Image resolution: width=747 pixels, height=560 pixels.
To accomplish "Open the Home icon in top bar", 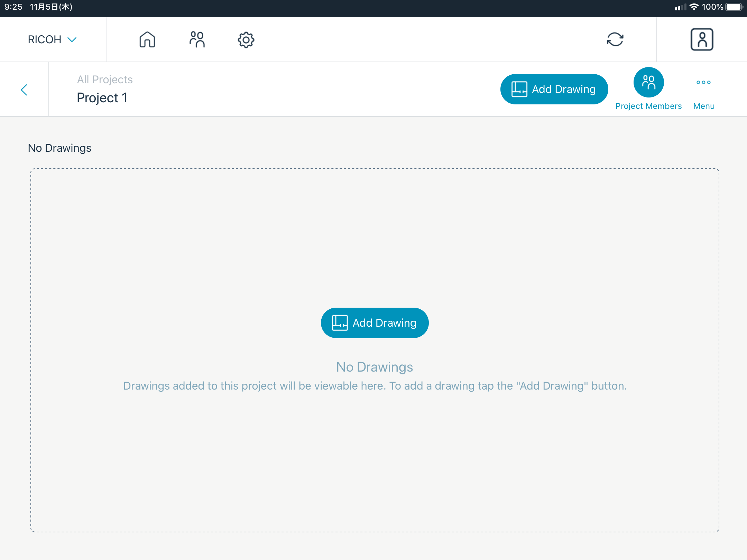I will click(147, 39).
